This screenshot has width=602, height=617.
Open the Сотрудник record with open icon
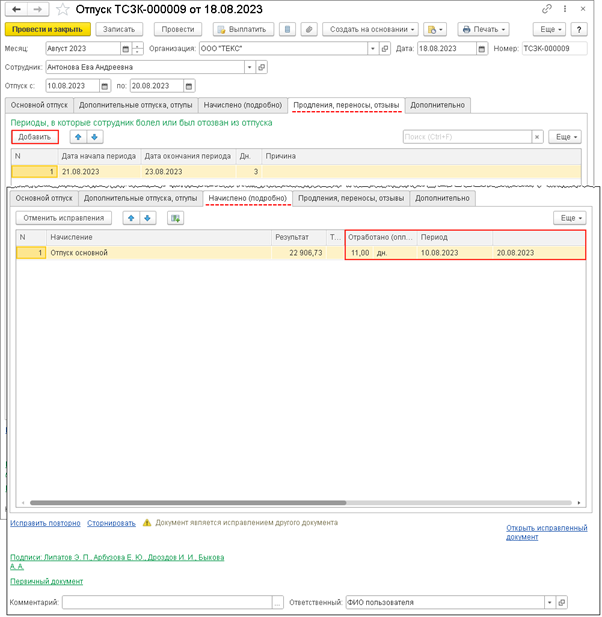262,67
